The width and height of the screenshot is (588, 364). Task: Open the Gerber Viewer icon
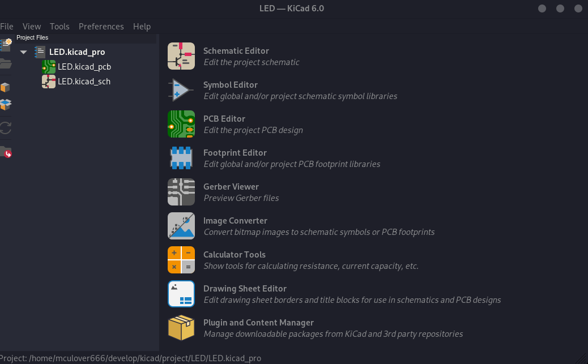(181, 192)
